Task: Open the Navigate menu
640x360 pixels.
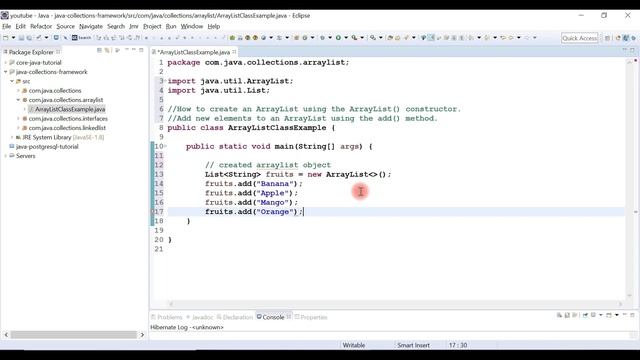Action: [x=91, y=26]
